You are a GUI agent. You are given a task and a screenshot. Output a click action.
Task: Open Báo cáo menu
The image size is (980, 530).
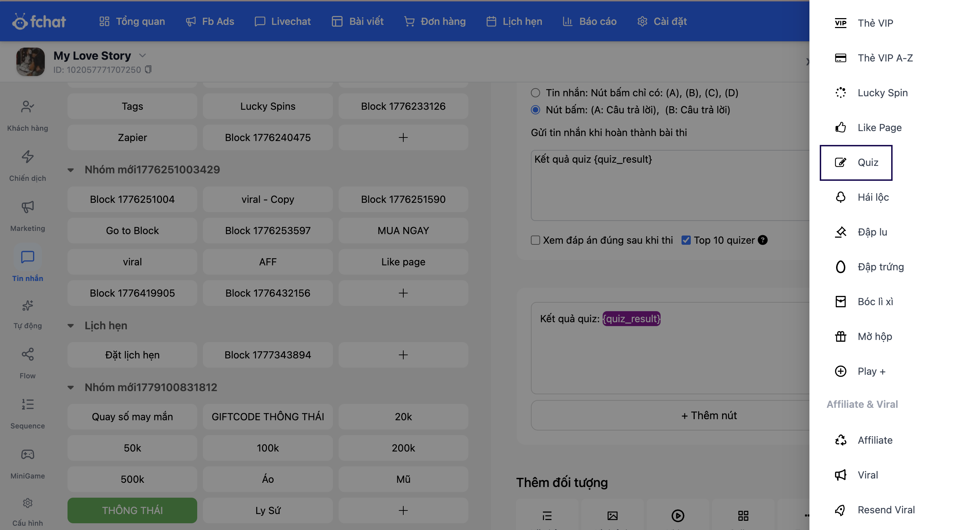click(590, 21)
